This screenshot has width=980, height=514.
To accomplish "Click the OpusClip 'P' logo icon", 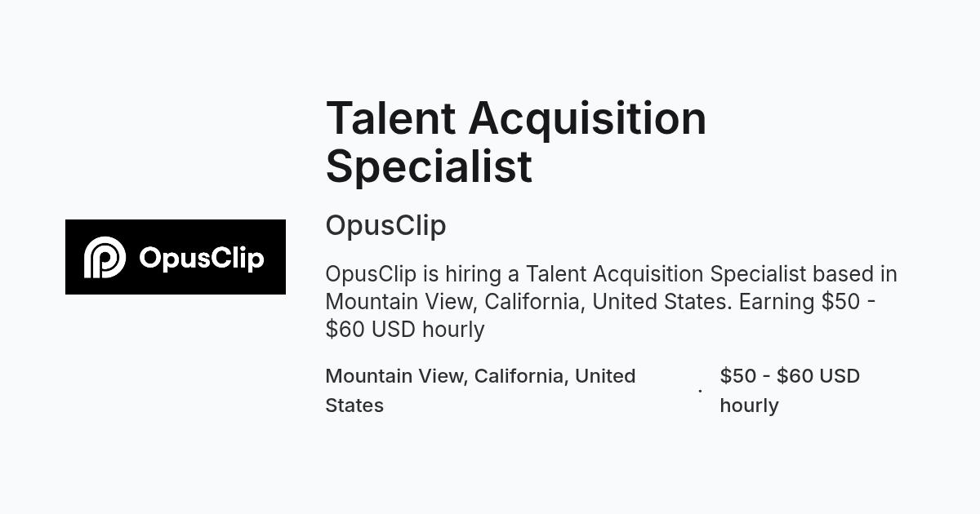I will click(105, 257).
